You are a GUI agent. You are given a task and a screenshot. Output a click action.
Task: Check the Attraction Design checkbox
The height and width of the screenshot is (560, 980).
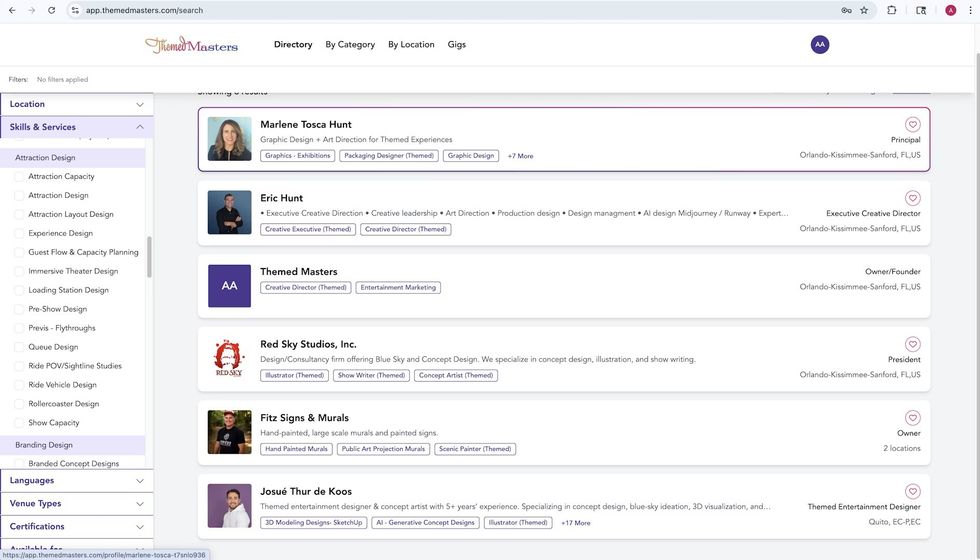[x=19, y=196]
